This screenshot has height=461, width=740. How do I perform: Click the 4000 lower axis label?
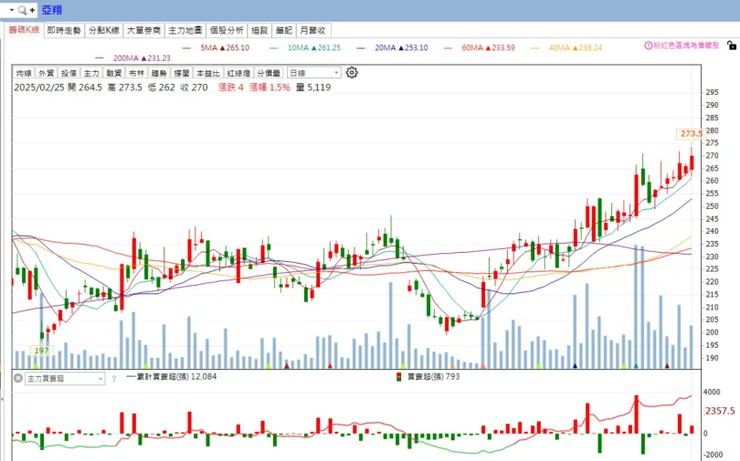point(712,392)
